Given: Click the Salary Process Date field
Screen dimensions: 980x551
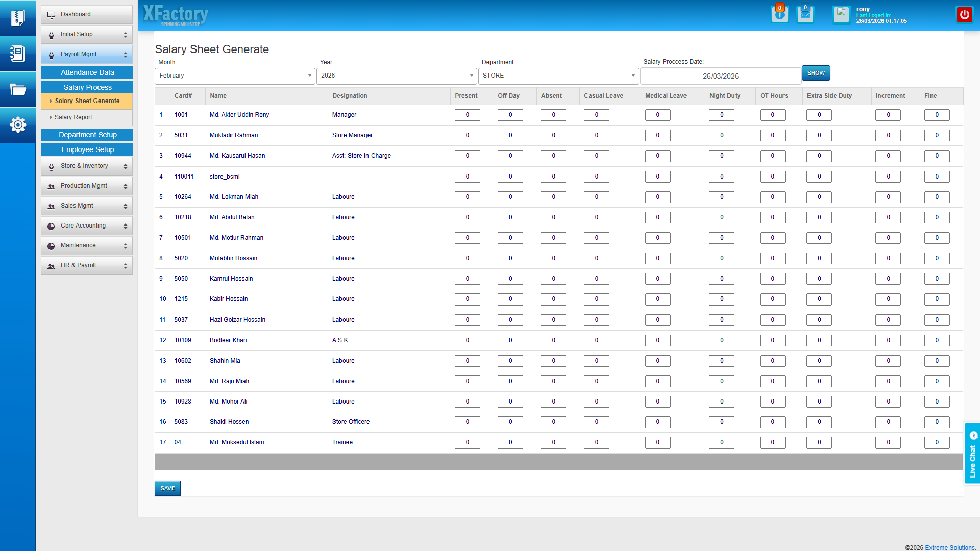Looking at the screenshot, I should click(720, 76).
